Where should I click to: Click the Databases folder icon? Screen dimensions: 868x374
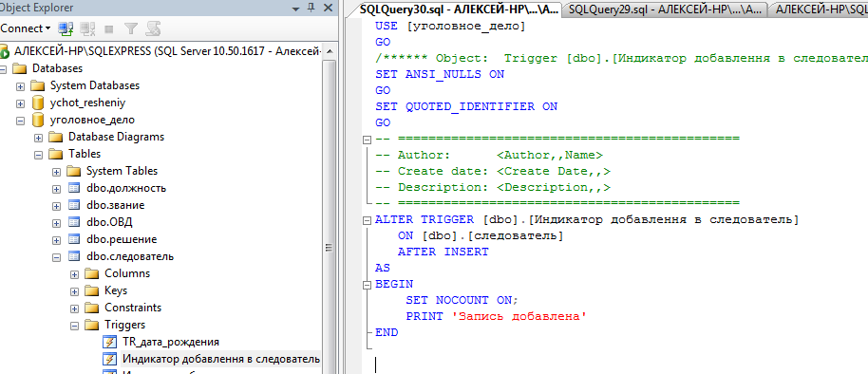(20, 68)
